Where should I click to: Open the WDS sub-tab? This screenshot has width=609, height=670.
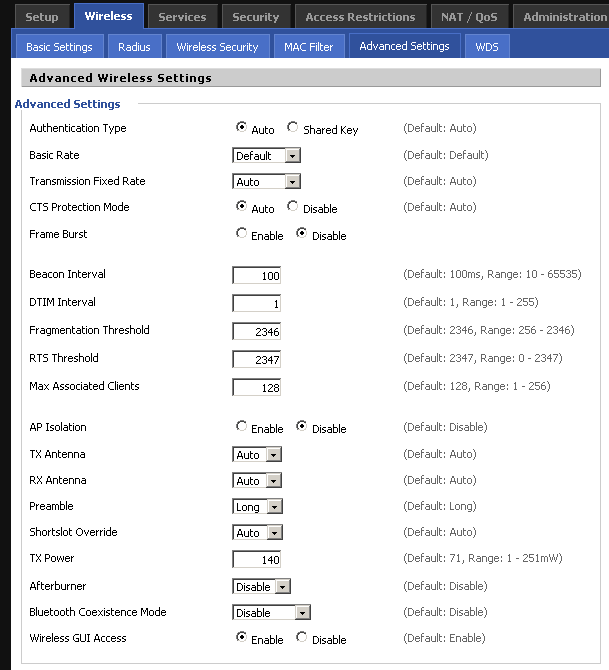[487, 47]
